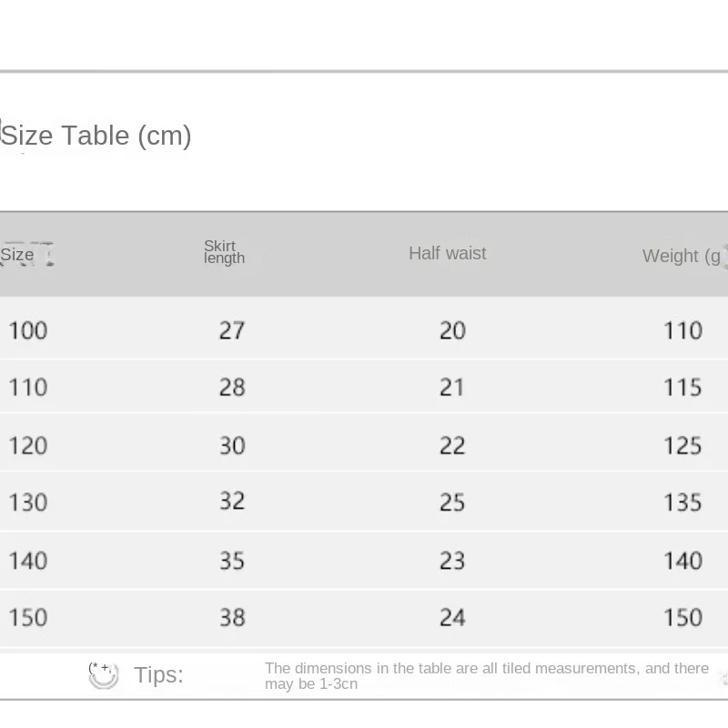Click the Size column header
Viewport: 728px width, 728px height.
(x=17, y=255)
